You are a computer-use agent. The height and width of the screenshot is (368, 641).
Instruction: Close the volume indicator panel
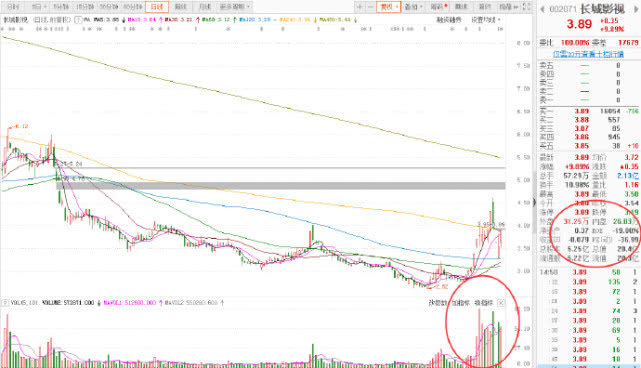[x=501, y=303]
